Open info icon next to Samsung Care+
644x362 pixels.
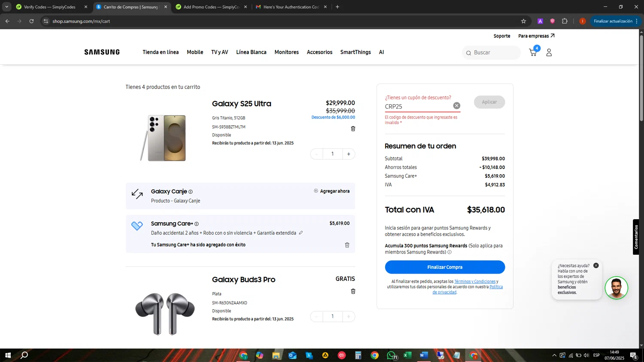197,224
